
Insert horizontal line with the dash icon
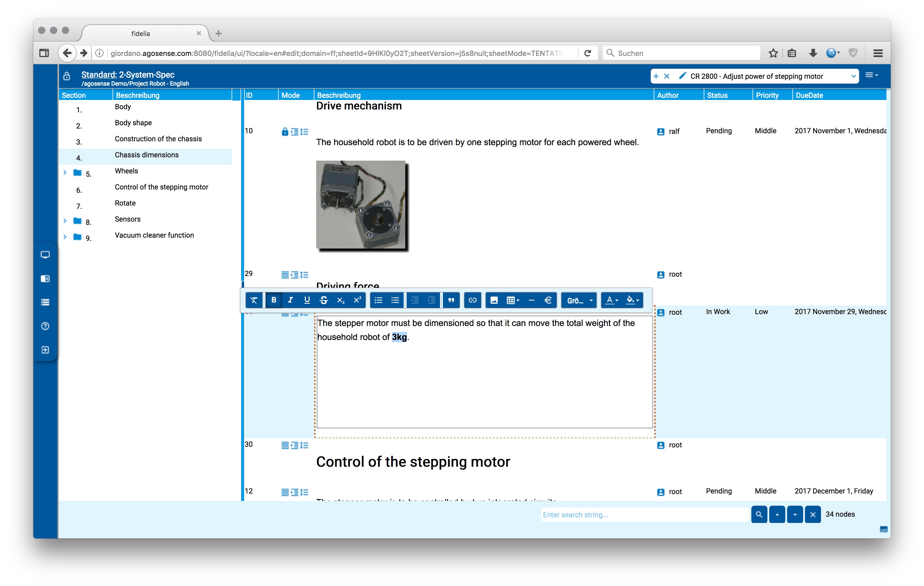(531, 300)
